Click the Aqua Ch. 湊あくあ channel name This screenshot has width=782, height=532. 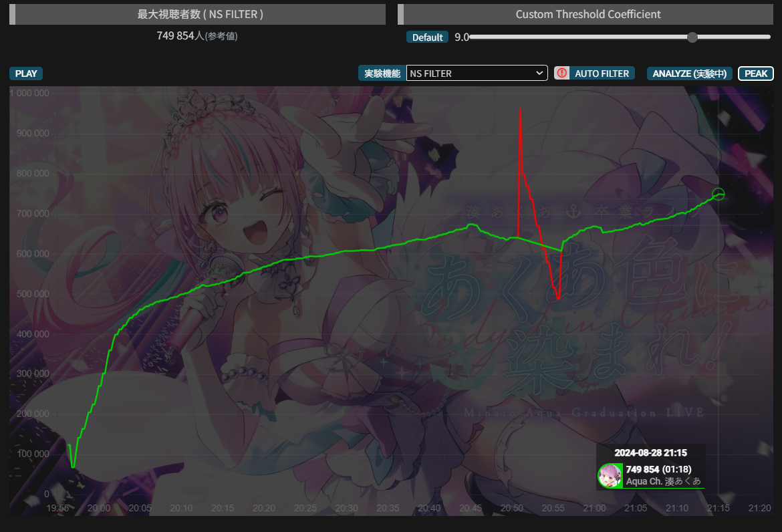pos(663,481)
